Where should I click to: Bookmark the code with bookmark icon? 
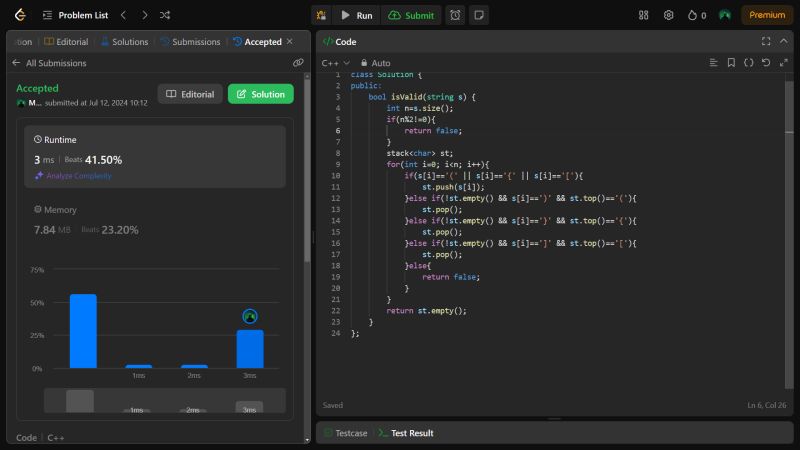(x=731, y=62)
